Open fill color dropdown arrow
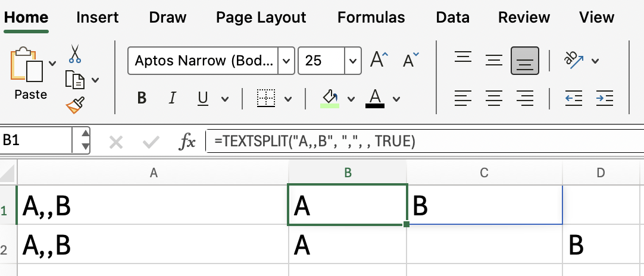Screen dimensions: 644x276 pyautogui.click(x=351, y=99)
